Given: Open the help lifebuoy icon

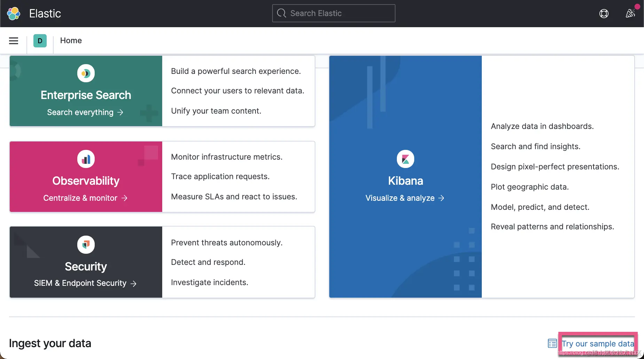Looking at the screenshot, I should (x=604, y=14).
